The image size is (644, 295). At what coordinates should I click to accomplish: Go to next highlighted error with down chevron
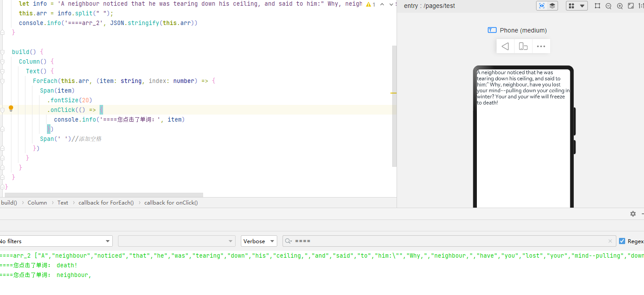[x=391, y=4]
